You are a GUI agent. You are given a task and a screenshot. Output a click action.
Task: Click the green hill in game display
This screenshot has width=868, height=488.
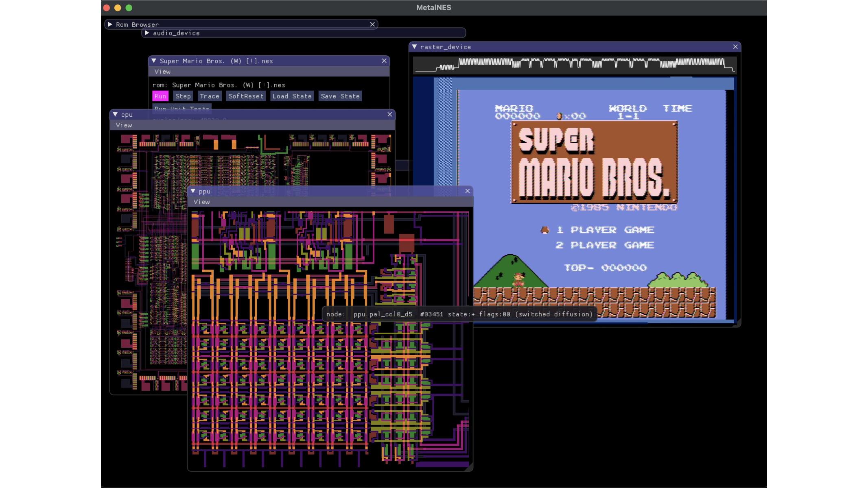pos(510,272)
